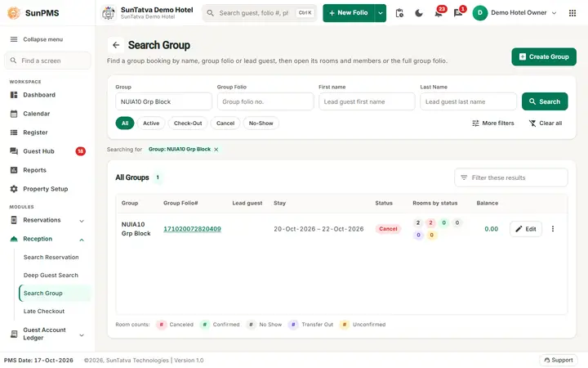
Task: Click the Dashboard icon in sidebar
Action: (14, 95)
